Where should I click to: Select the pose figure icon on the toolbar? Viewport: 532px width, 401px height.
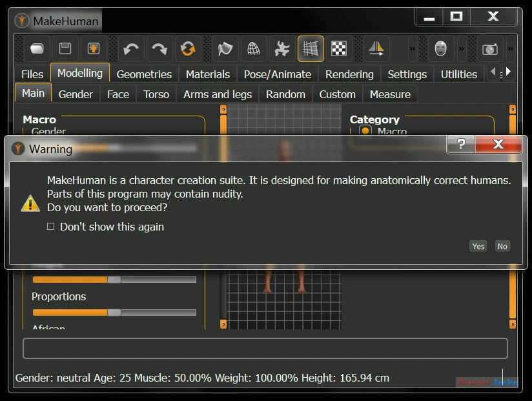(x=281, y=48)
